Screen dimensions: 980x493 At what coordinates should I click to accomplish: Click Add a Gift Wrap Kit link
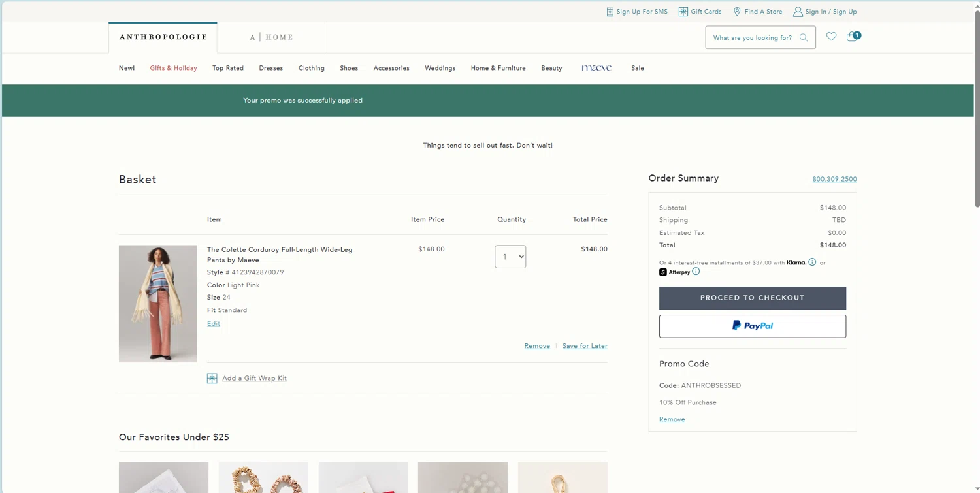(x=254, y=379)
